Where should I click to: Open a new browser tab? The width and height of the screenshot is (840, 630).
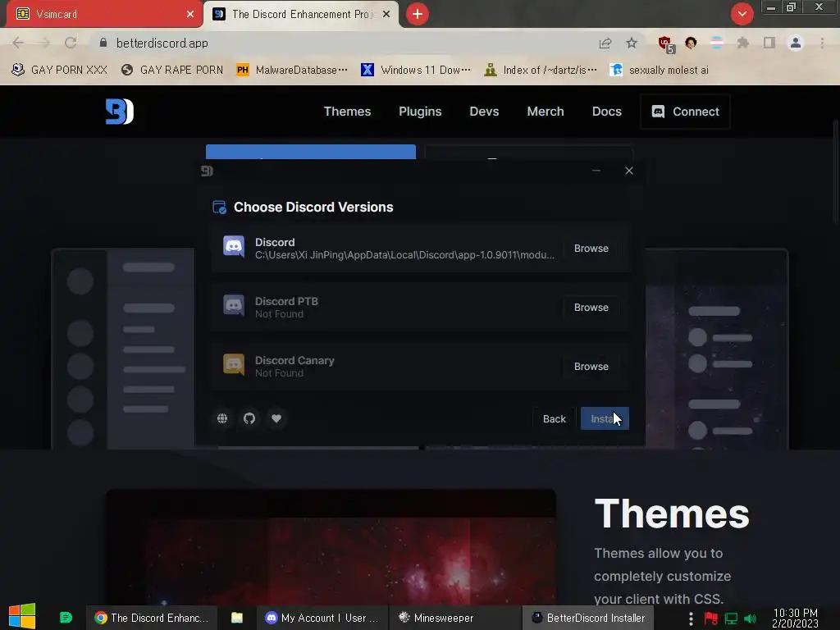tap(418, 14)
